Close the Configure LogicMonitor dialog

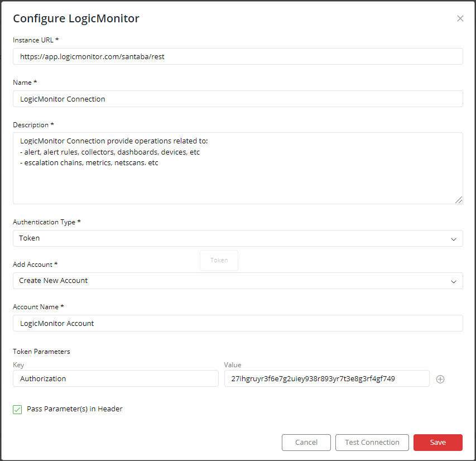[460, 18]
